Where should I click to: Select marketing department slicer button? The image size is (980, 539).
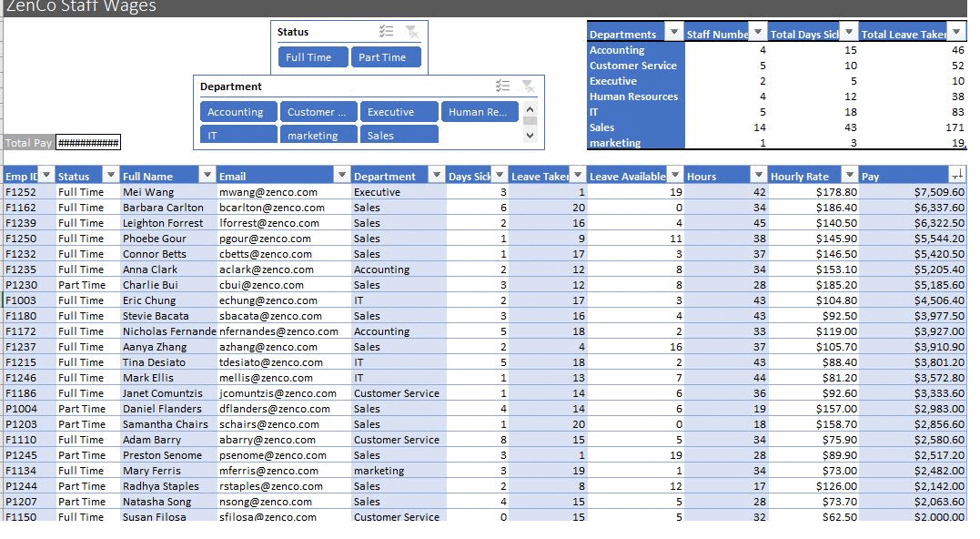pos(318,135)
